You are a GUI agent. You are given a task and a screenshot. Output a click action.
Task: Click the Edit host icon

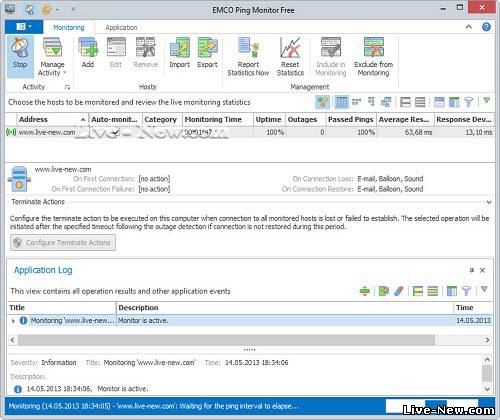[x=116, y=48]
